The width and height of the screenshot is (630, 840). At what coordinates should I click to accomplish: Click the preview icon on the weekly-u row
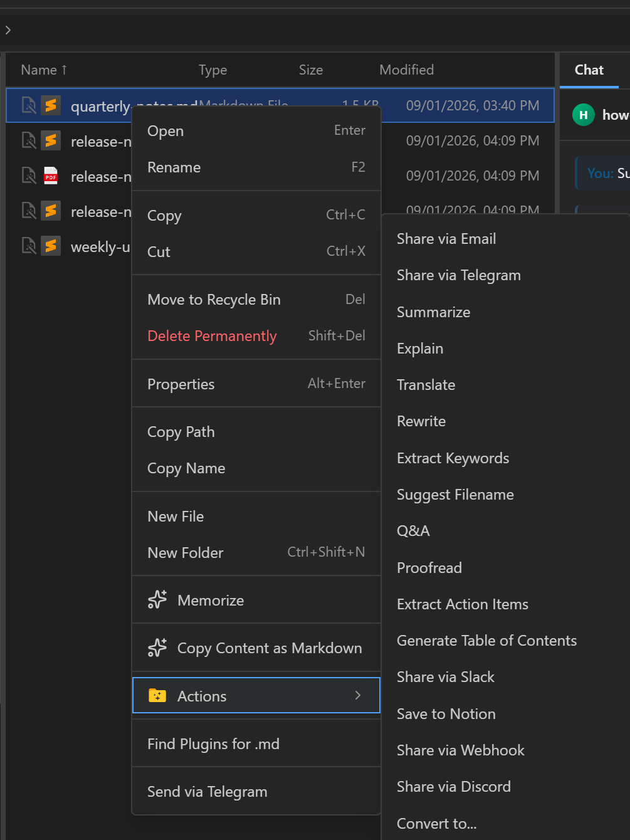point(29,246)
